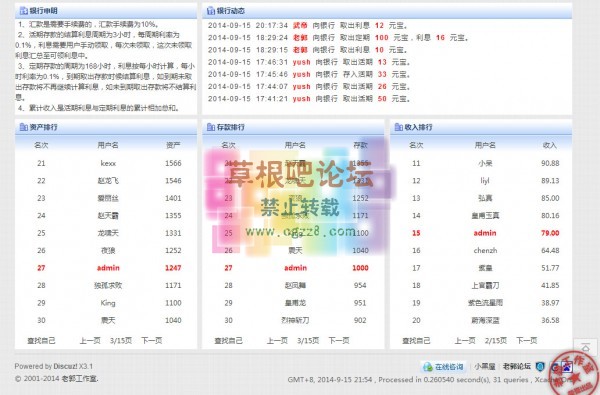Screen dimensions: 600x395
Task: Go to 上一页 in the 收入排行 panel
Action: tap(465, 340)
